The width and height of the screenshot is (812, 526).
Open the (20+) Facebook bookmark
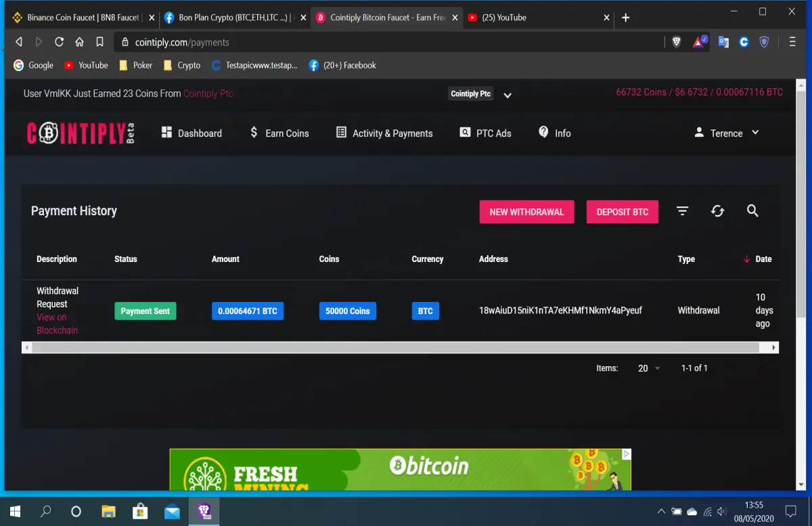pos(342,66)
